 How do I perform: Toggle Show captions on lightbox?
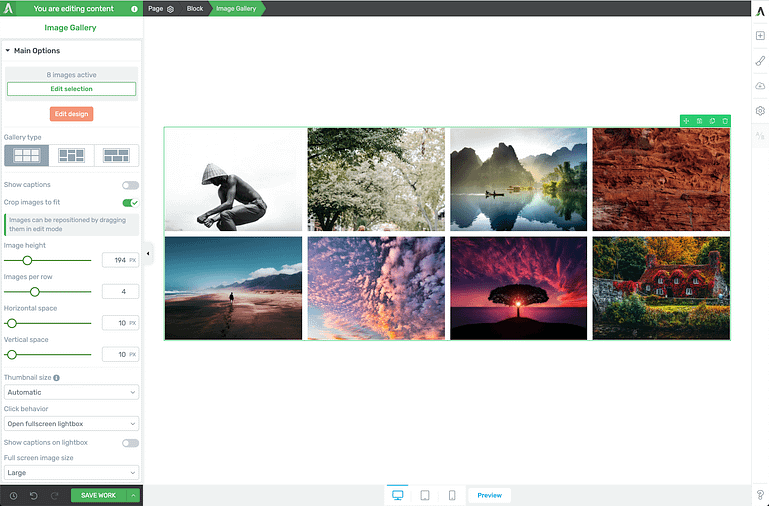point(130,443)
